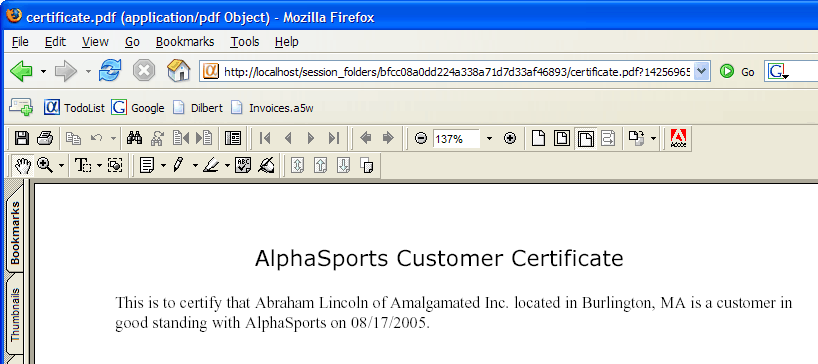Go to previous view arrow
This screenshot has height=364, width=818.
tap(366, 138)
